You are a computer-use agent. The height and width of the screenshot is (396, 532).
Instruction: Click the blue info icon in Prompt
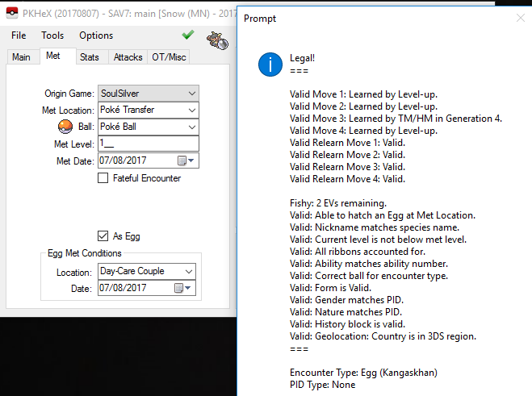pyautogui.click(x=270, y=65)
